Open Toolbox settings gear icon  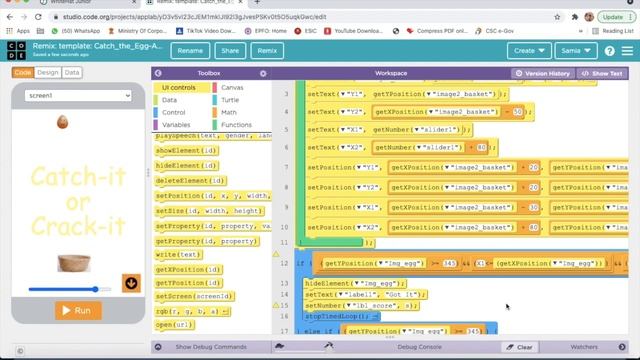tap(263, 73)
